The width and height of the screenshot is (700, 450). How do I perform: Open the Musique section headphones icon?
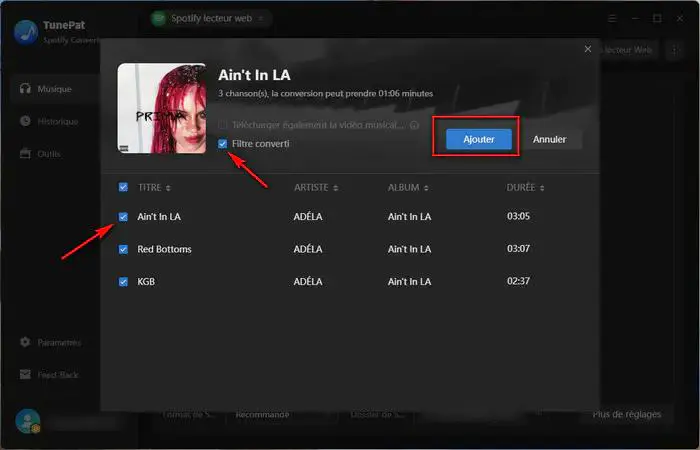click(x=25, y=88)
